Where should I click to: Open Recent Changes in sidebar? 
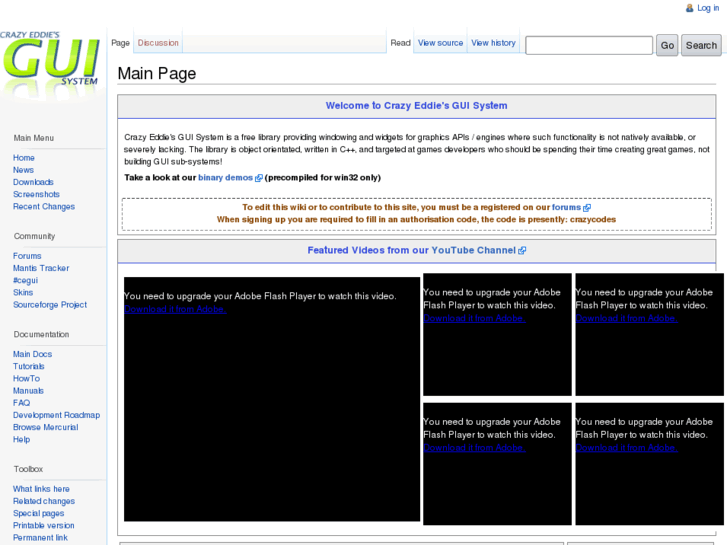44,207
